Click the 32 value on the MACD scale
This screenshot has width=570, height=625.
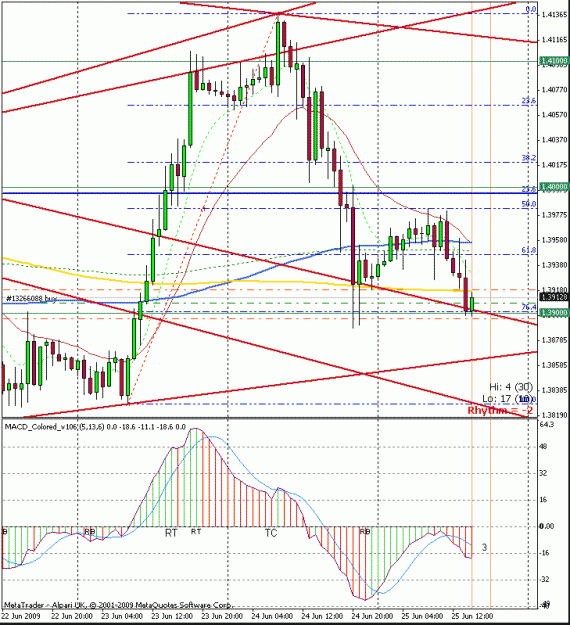point(543,473)
